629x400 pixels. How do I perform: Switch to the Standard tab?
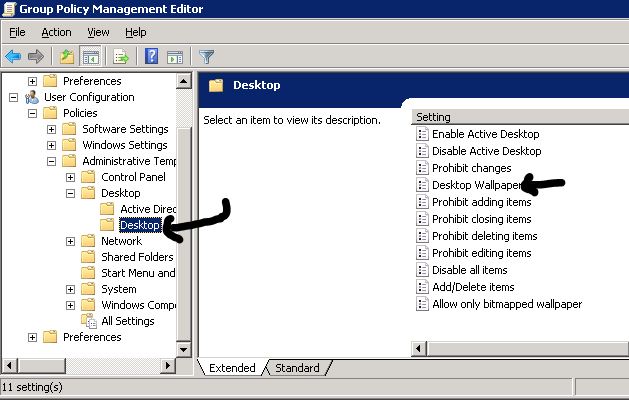pyautogui.click(x=297, y=368)
